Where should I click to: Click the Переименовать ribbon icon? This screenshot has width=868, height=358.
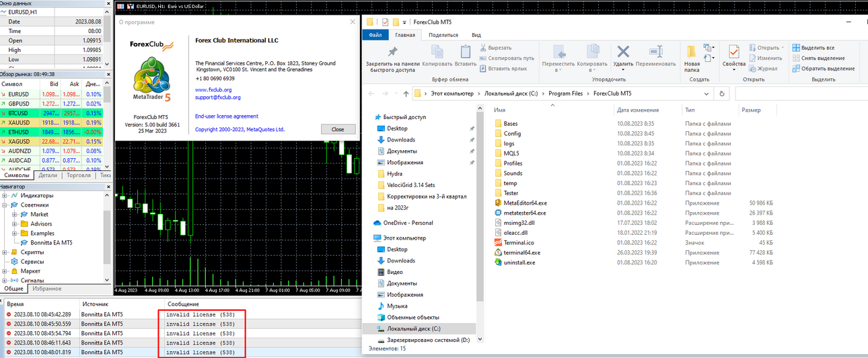[x=655, y=52]
